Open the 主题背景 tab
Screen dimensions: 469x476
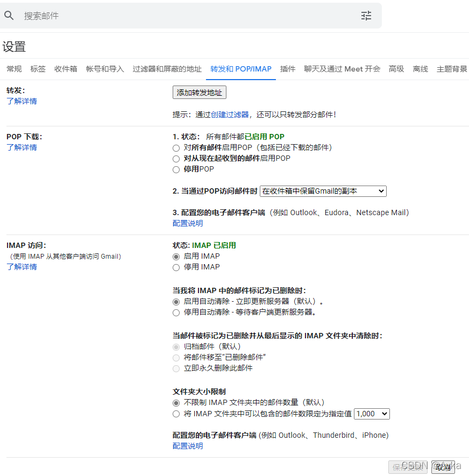tap(452, 69)
